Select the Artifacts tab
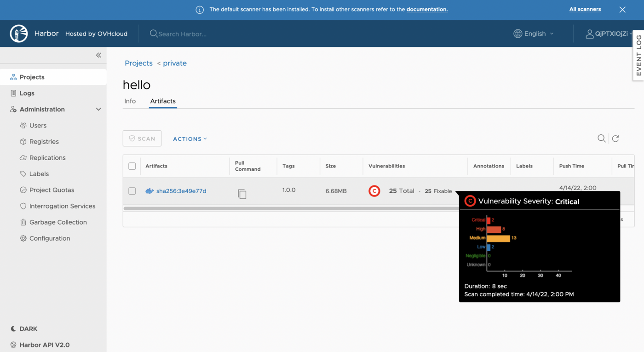 pos(162,101)
